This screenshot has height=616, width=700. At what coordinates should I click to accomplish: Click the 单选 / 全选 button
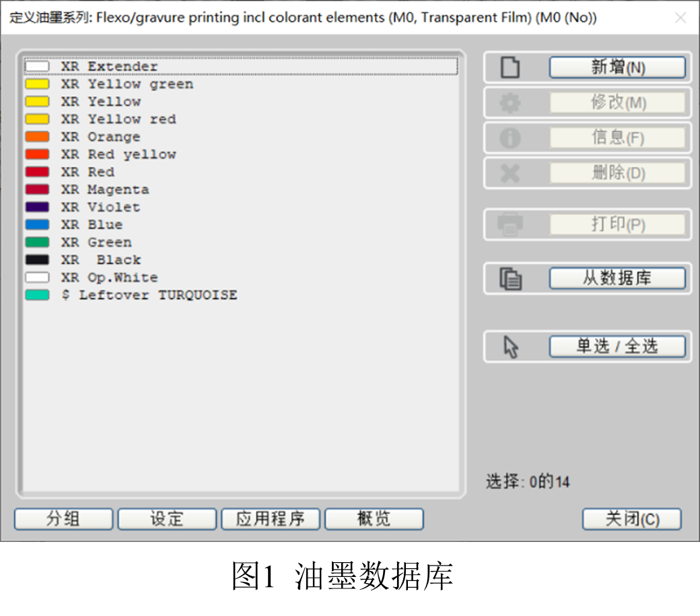point(617,347)
